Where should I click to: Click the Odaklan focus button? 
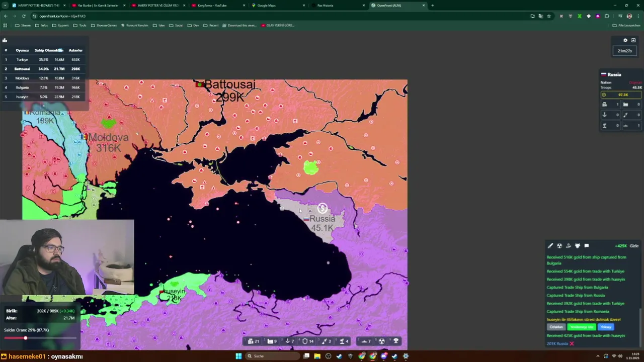pyautogui.click(x=556, y=327)
